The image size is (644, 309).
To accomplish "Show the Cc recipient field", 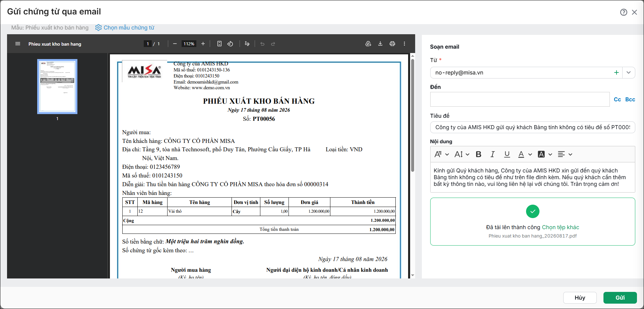I will tap(617, 100).
